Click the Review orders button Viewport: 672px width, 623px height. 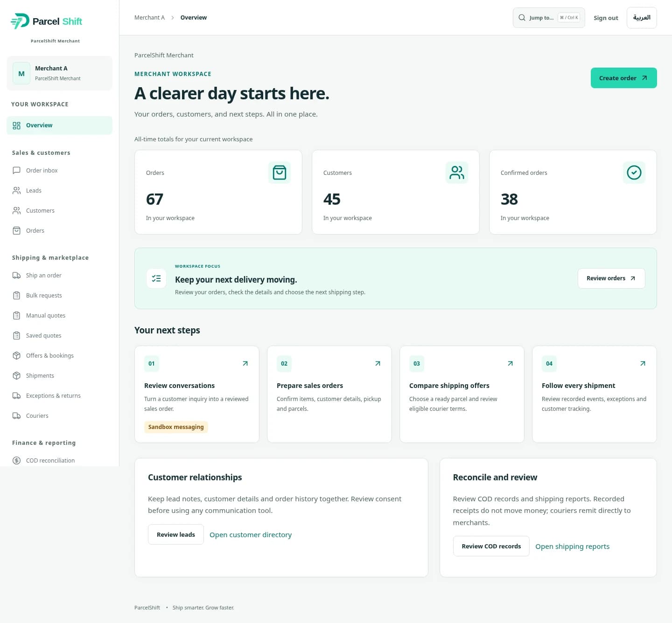(x=611, y=278)
